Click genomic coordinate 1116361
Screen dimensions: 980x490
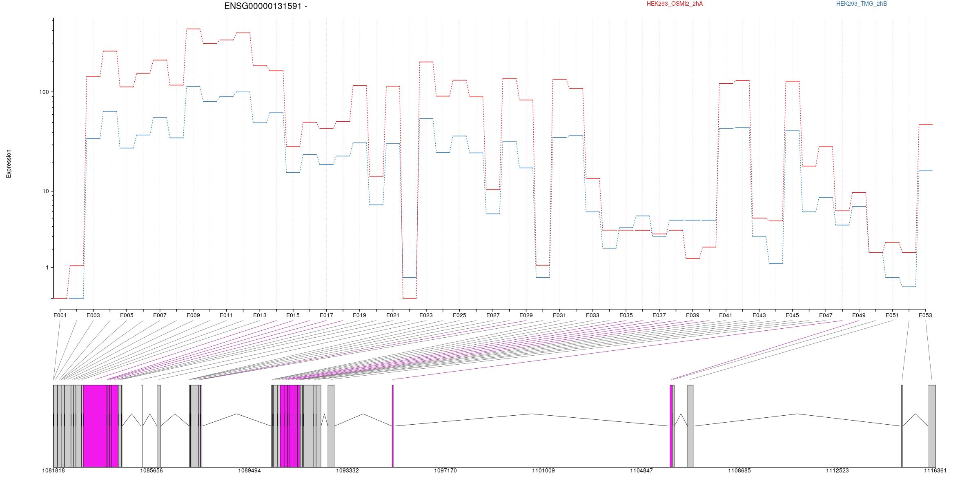[x=935, y=470]
